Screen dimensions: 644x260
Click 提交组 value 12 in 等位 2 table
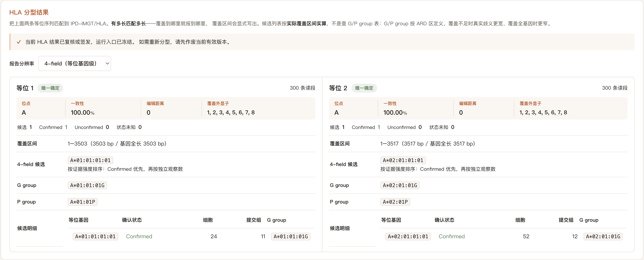click(x=575, y=236)
